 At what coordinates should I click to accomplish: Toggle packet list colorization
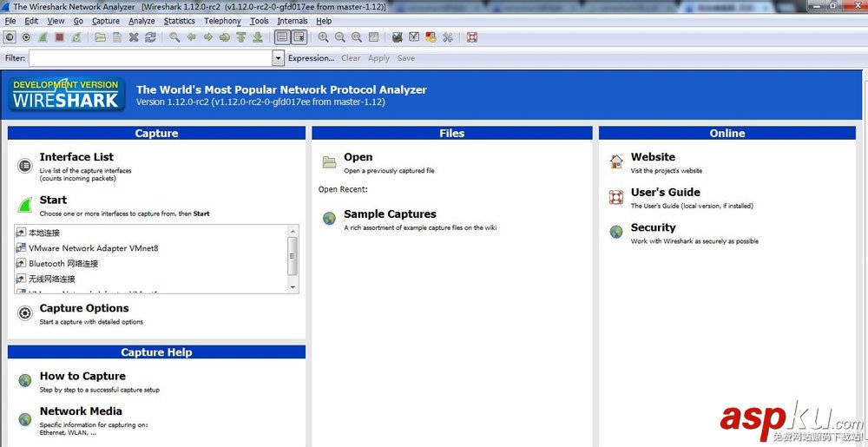(x=282, y=37)
